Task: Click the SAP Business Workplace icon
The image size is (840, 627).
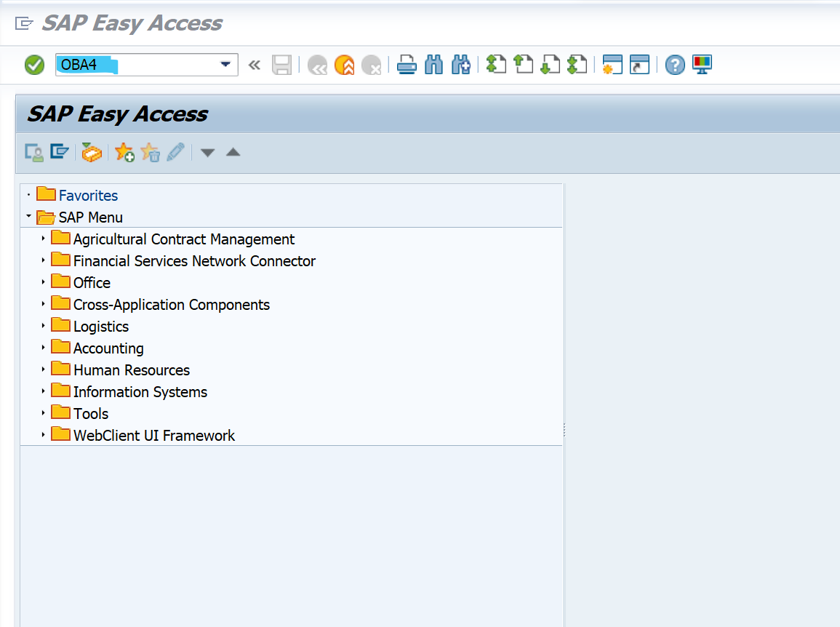Action: [92, 153]
